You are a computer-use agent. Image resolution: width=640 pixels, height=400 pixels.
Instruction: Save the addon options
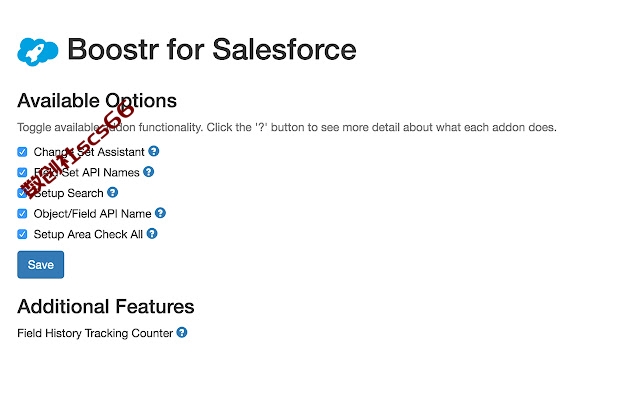coord(40,264)
